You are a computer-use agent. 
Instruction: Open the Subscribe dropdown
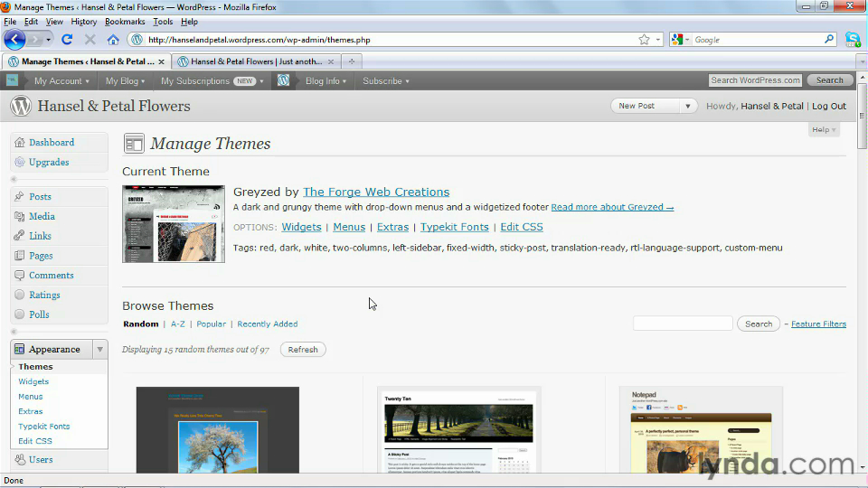click(x=386, y=80)
